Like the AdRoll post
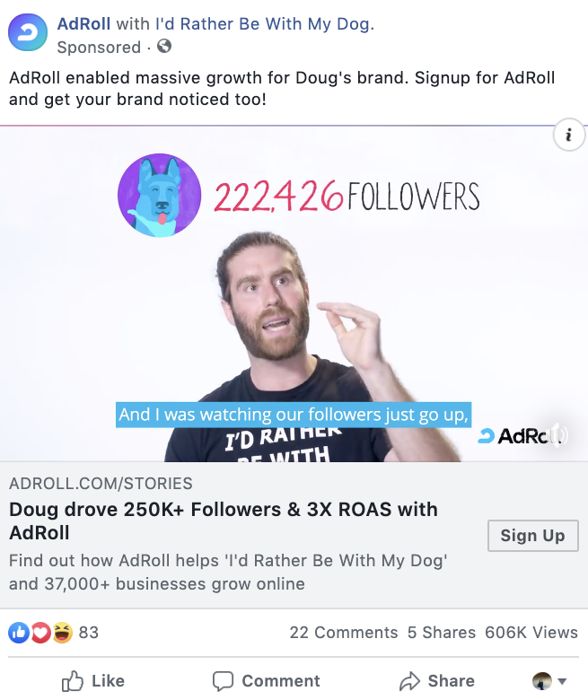The image size is (588, 700). [x=92, y=681]
